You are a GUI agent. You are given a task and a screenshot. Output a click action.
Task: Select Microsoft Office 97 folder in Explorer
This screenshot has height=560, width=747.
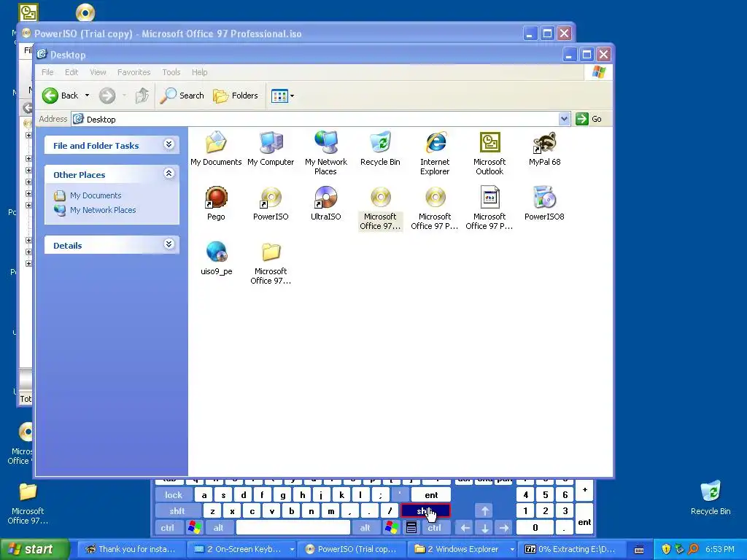tap(271, 262)
